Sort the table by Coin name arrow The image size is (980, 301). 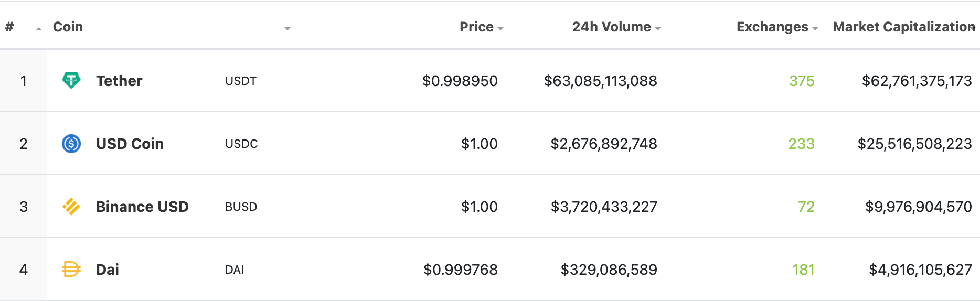[x=287, y=29]
